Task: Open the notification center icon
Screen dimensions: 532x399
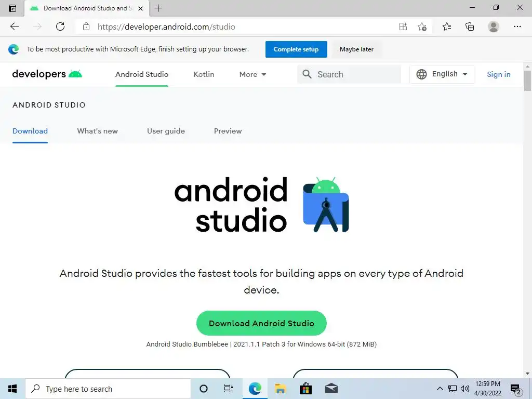Action: click(x=516, y=390)
